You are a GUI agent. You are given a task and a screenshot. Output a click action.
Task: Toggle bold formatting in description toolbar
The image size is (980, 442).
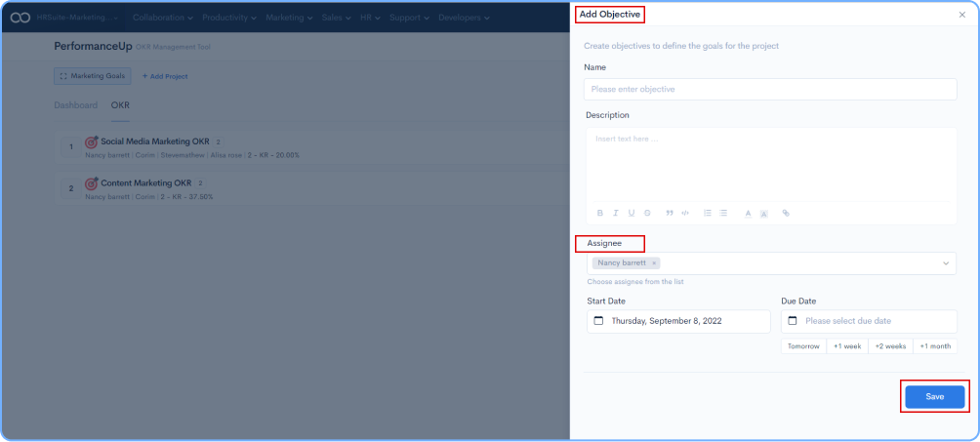600,213
